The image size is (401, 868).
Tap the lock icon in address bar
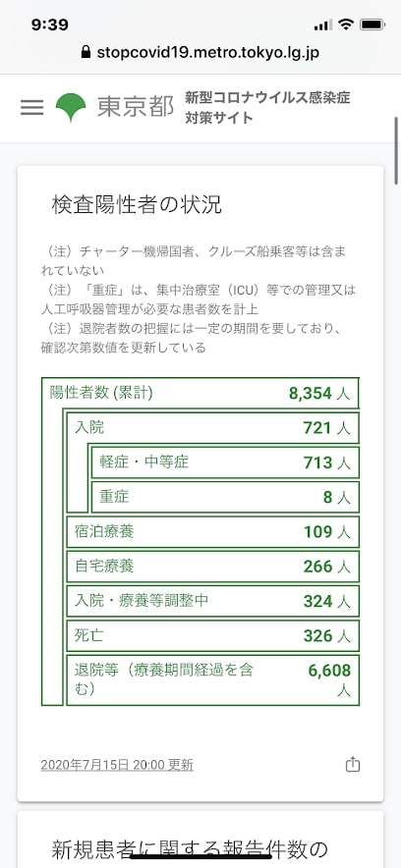pos(86,53)
